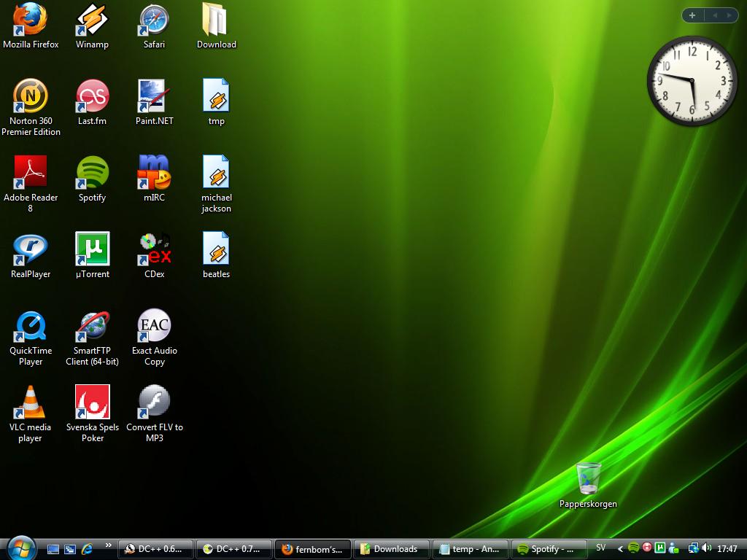
Task: Open the volume speaker tray icon
Action: [706, 548]
